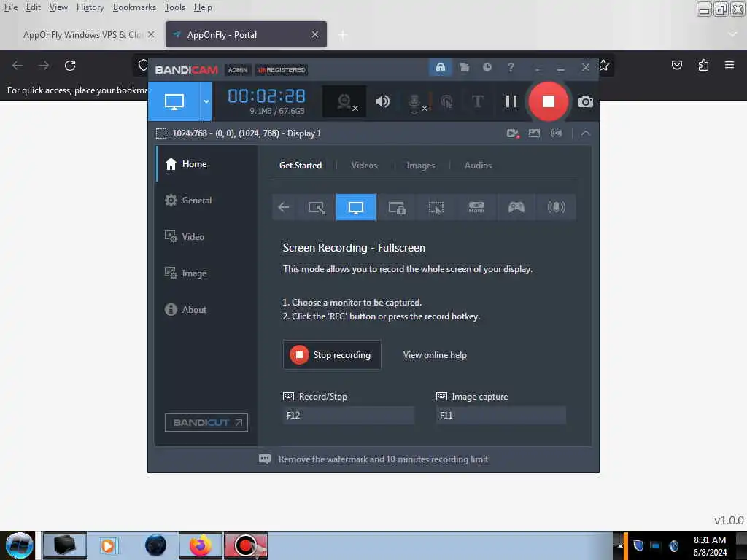Toggle the microphone icon

click(x=415, y=102)
